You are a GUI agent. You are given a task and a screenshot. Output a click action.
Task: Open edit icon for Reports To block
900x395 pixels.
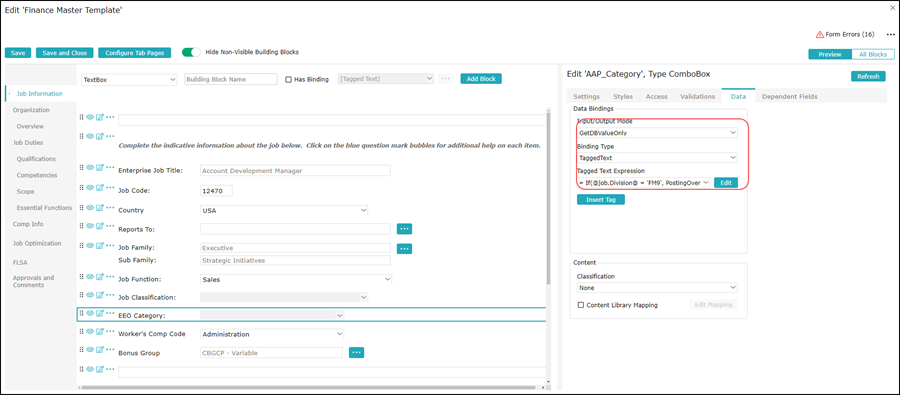tap(100, 226)
